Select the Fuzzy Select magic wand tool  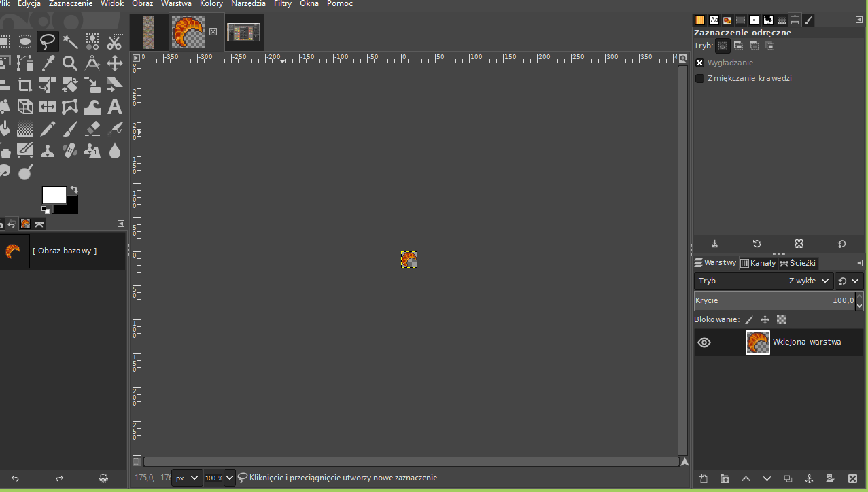(70, 42)
